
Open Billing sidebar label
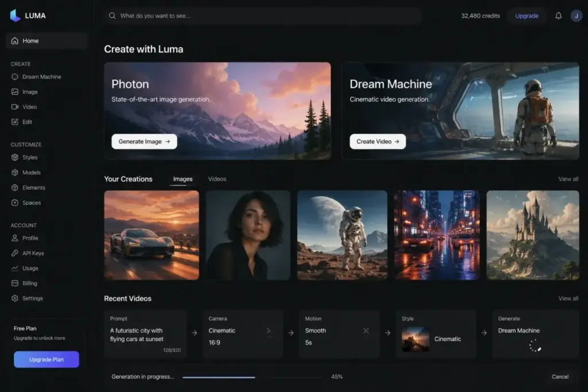[30, 284]
